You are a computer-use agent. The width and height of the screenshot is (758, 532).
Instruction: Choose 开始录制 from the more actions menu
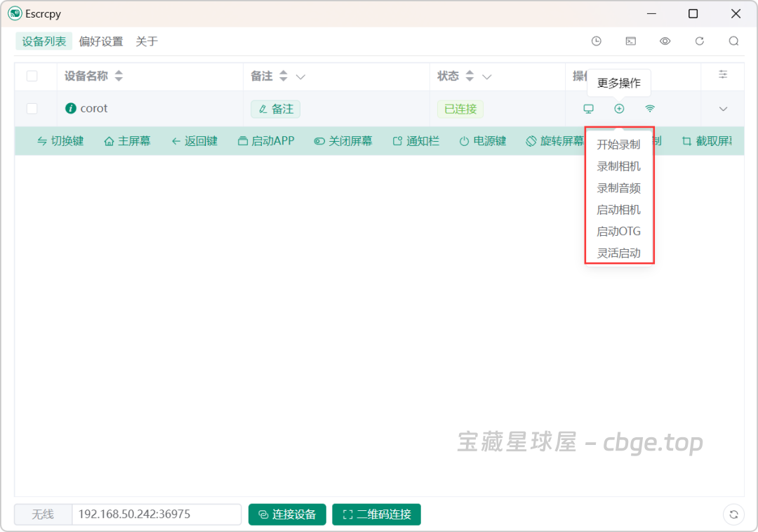click(618, 144)
